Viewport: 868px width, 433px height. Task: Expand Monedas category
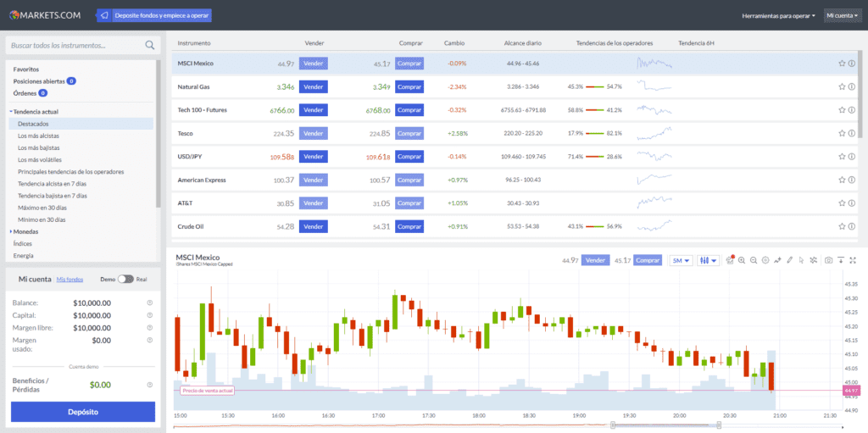[11, 231]
